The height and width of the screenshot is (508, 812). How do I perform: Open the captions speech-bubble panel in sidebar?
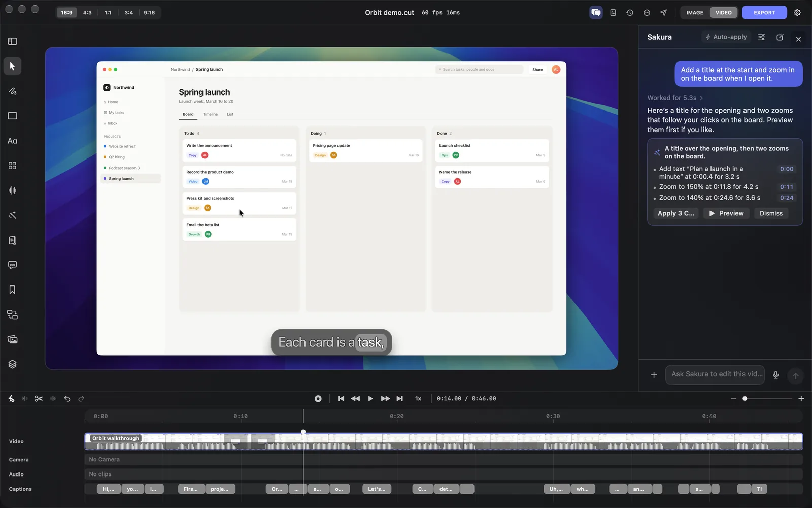coord(12,265)
